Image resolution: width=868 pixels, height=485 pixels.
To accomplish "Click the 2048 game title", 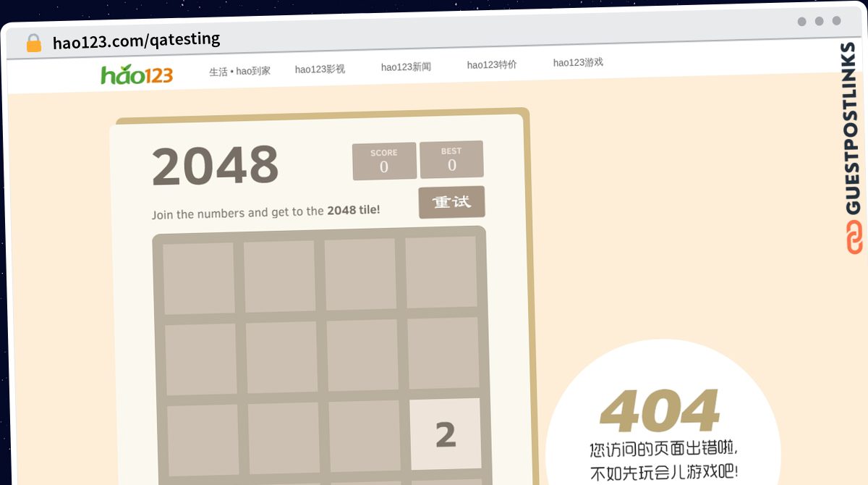I will coord(215,166).
